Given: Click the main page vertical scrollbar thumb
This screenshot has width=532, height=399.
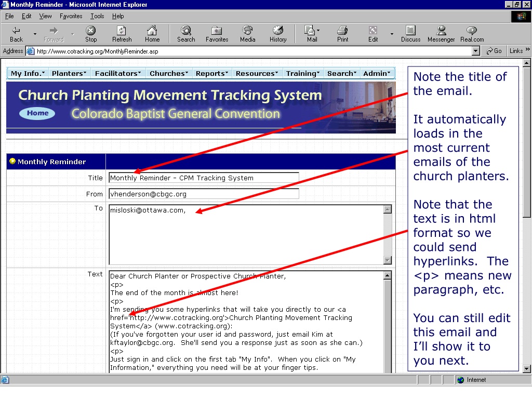Looking at the screenshot, I should (527, 142).
